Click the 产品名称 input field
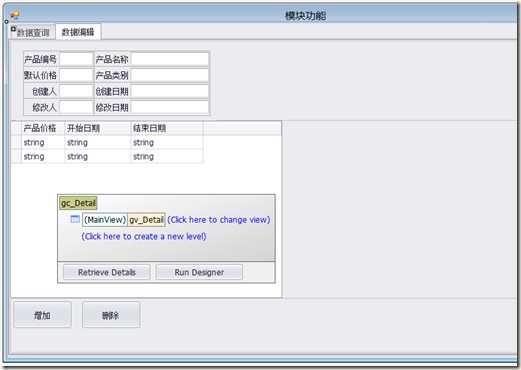This screenshot has width=521, height=370. 170,59
